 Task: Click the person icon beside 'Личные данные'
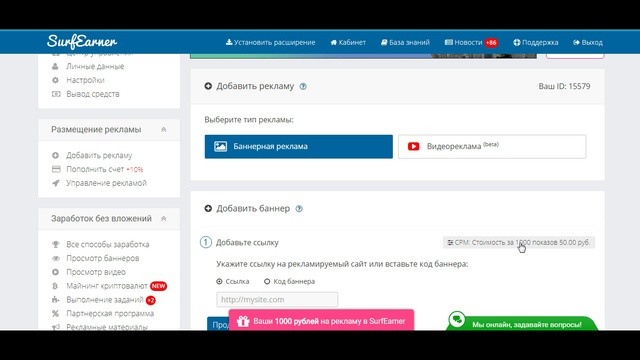(56, 66)
